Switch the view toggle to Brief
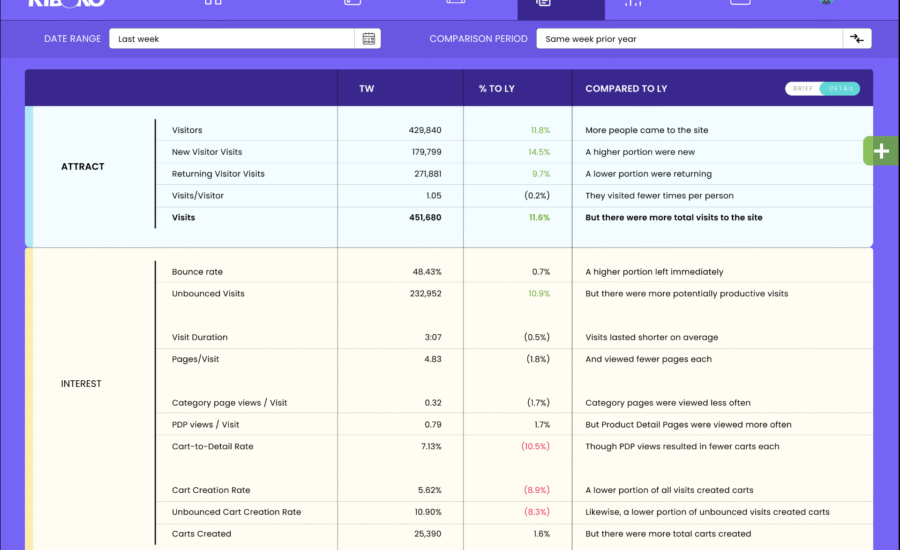 pos(804,88)
